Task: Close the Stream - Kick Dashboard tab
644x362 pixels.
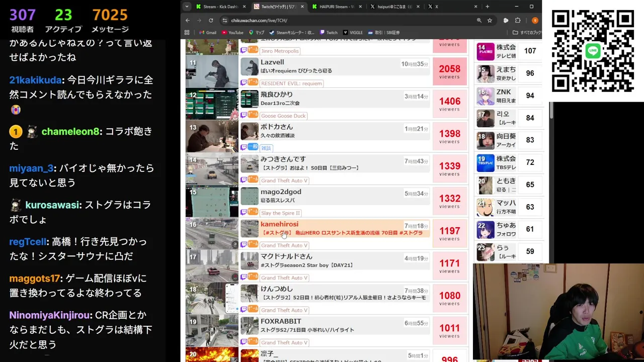Action: pos(245,7)
